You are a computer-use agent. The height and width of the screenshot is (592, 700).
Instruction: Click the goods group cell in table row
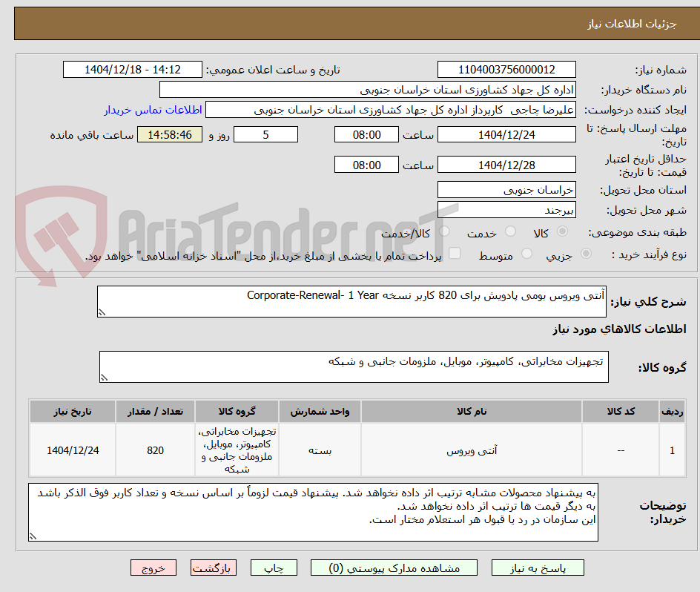[x=237, y=450]
